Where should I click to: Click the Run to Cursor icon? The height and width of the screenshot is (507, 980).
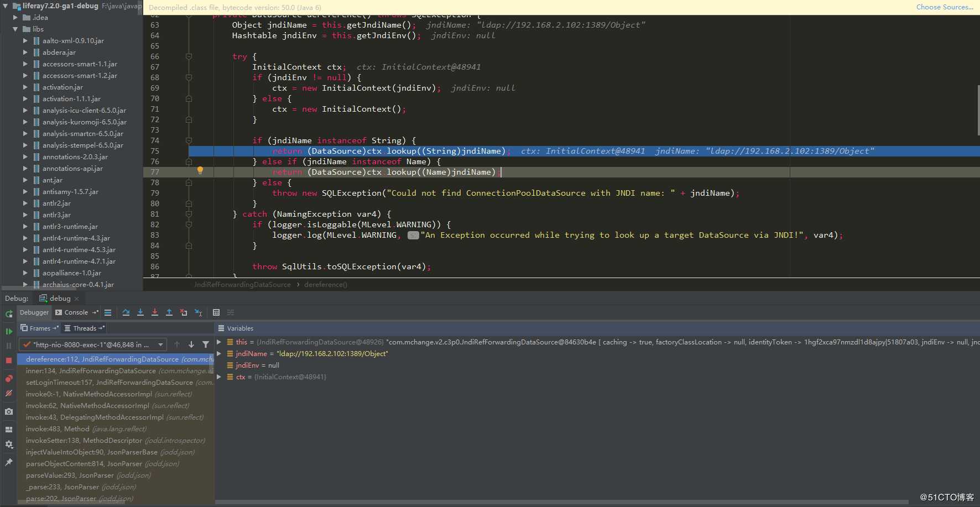pos(199,312)
